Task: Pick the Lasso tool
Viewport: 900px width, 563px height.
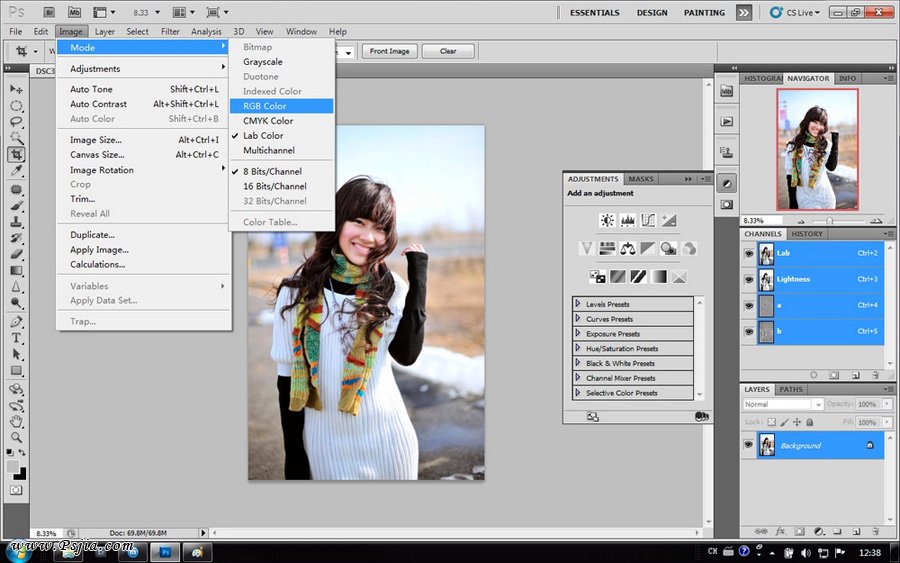Action: pyautogui.click(x=17, y=122)
